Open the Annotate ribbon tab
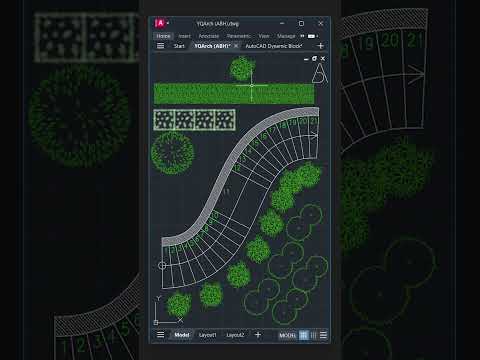Image resolution: width=480 pixels, height=360 pixels. [209, 36]
